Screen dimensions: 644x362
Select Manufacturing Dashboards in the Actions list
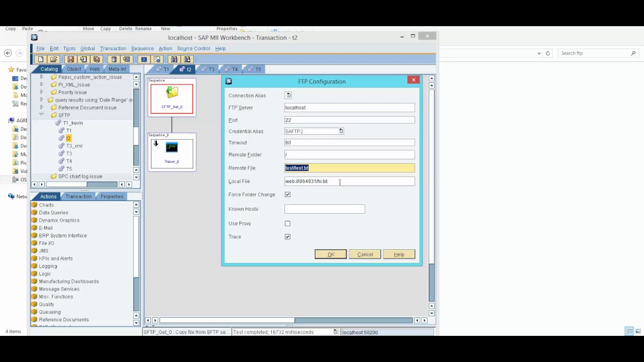pyautogui.click(x=69, y=282)
